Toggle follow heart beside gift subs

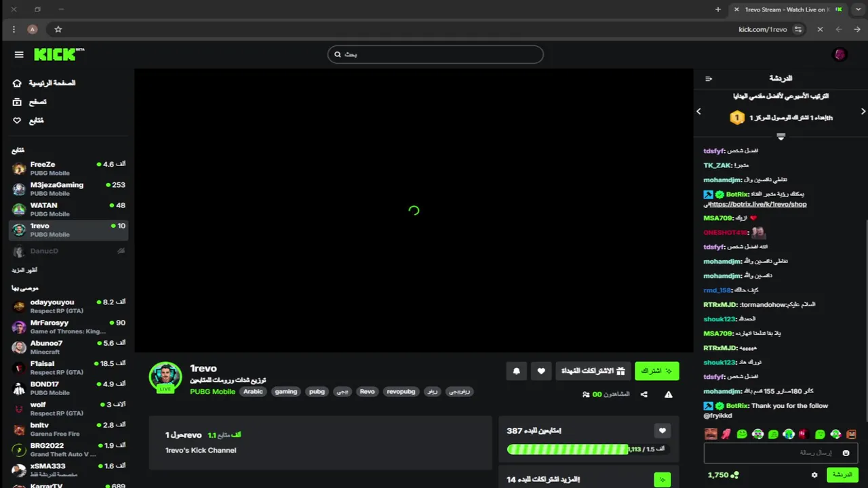coord(541,371)
